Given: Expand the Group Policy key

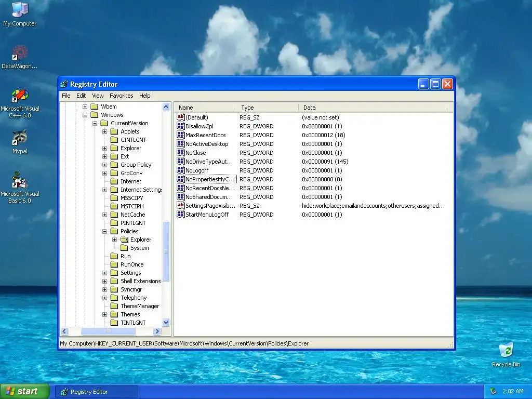Looking at the screenshot, I should 104,165.
